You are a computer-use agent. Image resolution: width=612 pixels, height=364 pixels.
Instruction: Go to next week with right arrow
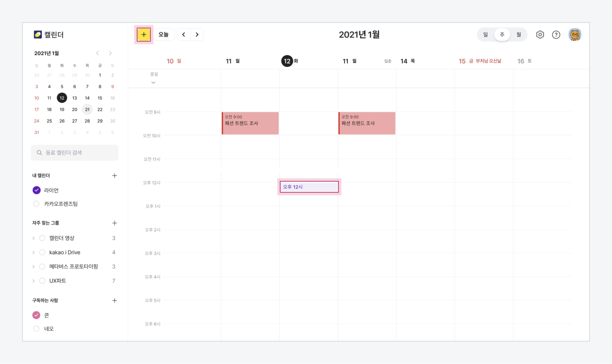coord(197,35)
